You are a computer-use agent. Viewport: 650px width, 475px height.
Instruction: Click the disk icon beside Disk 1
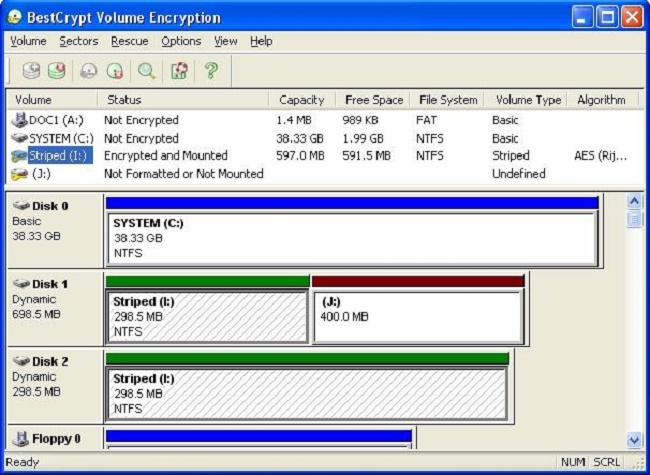pos(21,284)
